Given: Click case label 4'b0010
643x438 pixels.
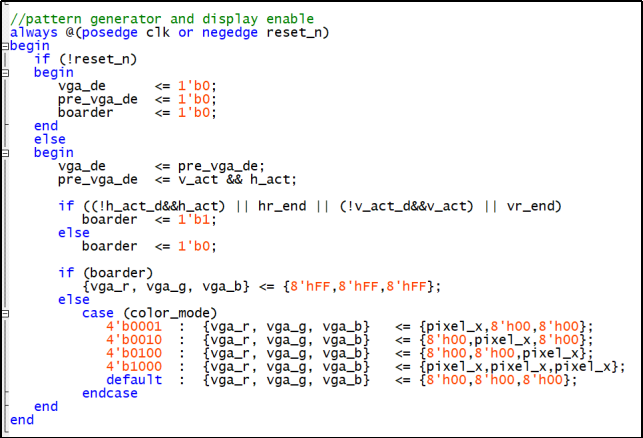Looking at the screenshot, I should (x=134, y=340).
